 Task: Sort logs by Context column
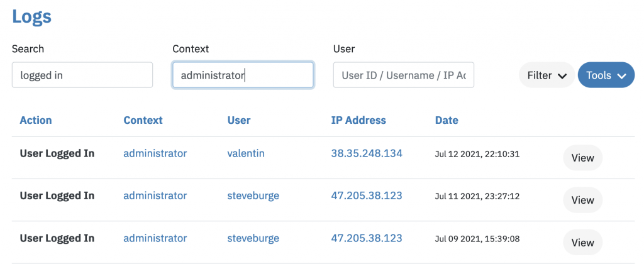click(143, 120)
